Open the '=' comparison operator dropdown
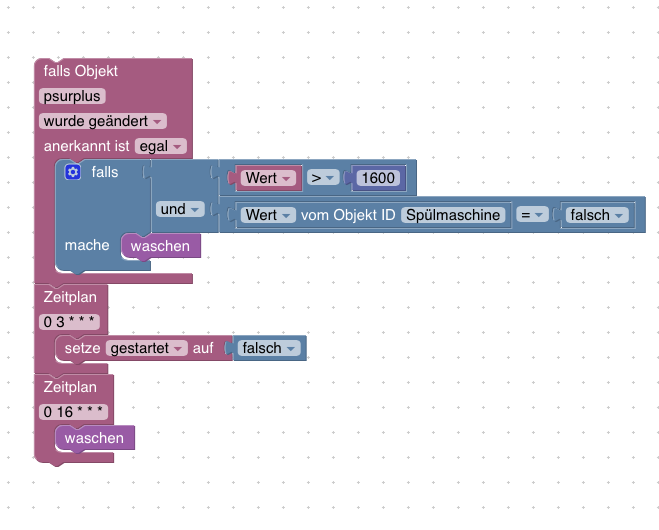The width and height of the screenshot is (659, 530). pos(532,215)
